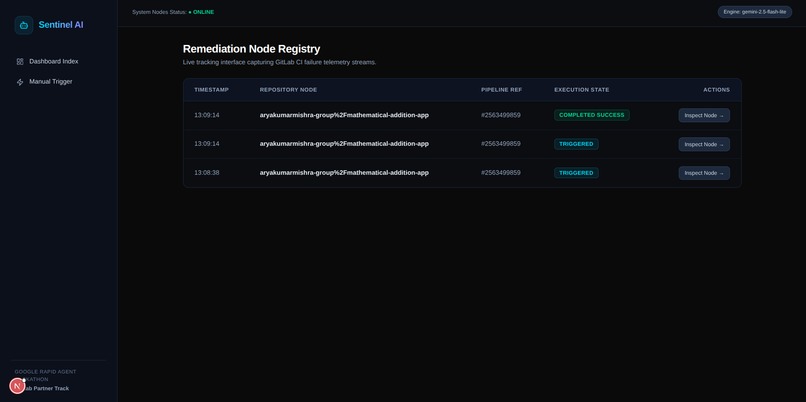This screenshot has width=806, height=402.
Task: Click the Manual Trigger lightning icon
Action: 20,82
